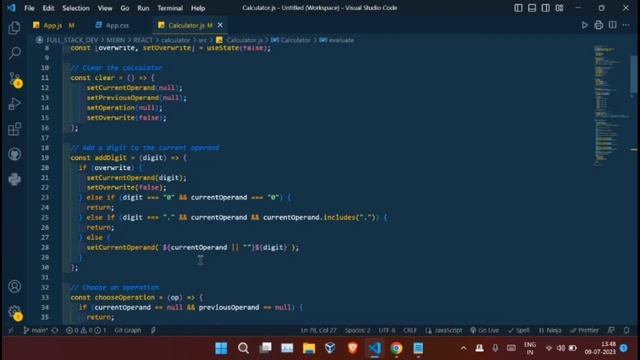Click the Prettier status item
Screen dimensions: 640x360
(x=584, y=330)
